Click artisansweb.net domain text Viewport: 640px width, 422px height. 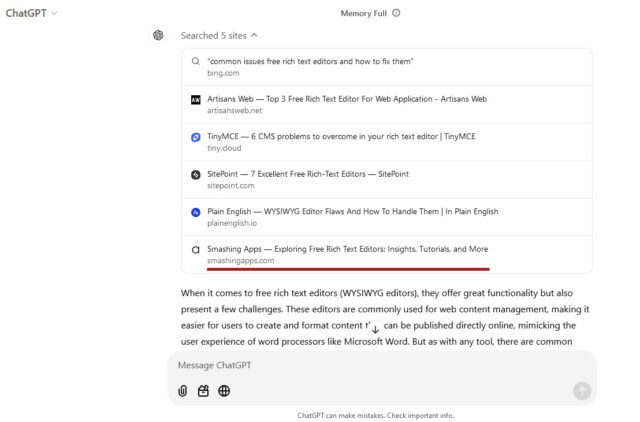click(x=235, y=111)
